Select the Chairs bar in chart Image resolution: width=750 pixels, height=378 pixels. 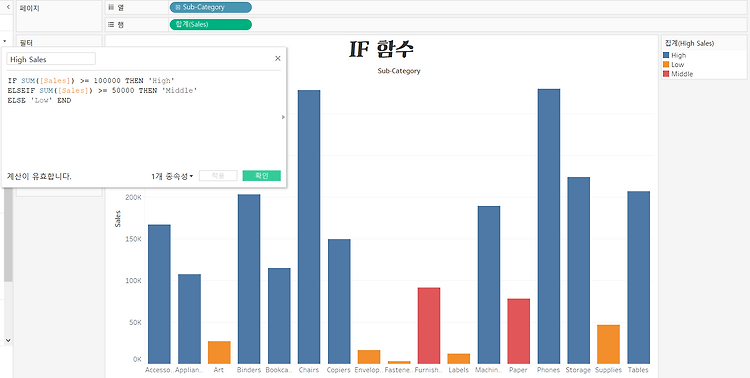(309, 227)
